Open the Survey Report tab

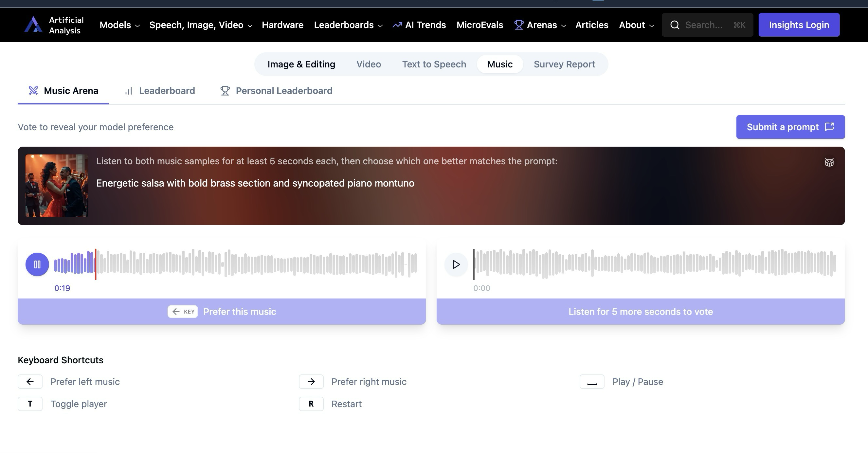click(564, 64)
